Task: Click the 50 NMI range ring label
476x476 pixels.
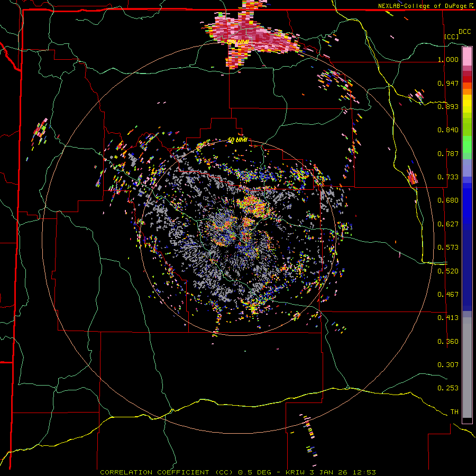Action: pos(237,140)
